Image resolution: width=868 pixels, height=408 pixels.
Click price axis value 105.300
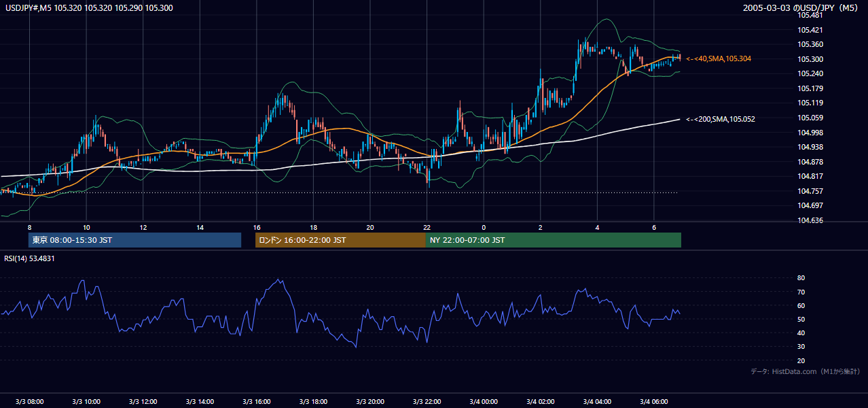point(810,59)
